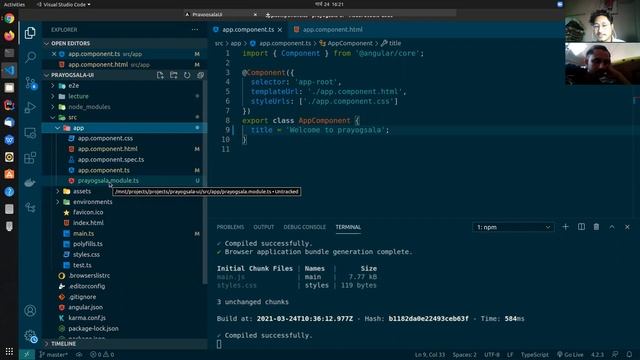Click Ln 9, Col 33 cursor position
Viewport: 640px width, 360px height.
430,354
